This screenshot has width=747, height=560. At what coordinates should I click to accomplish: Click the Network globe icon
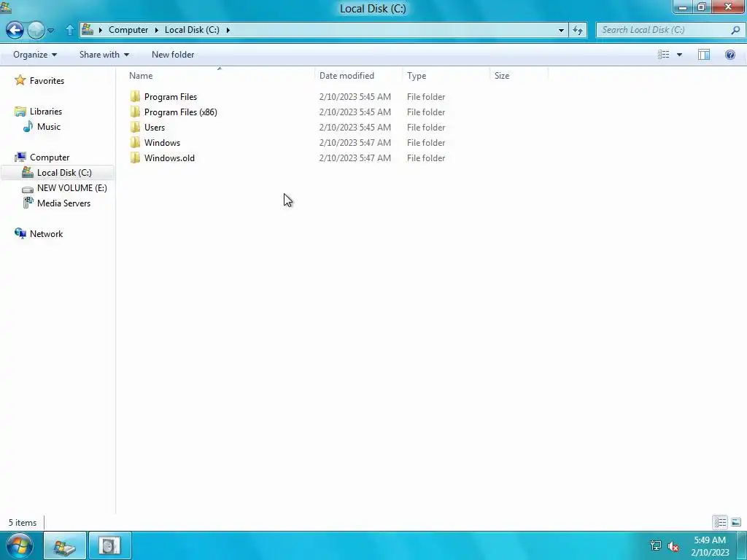[20, 233]
